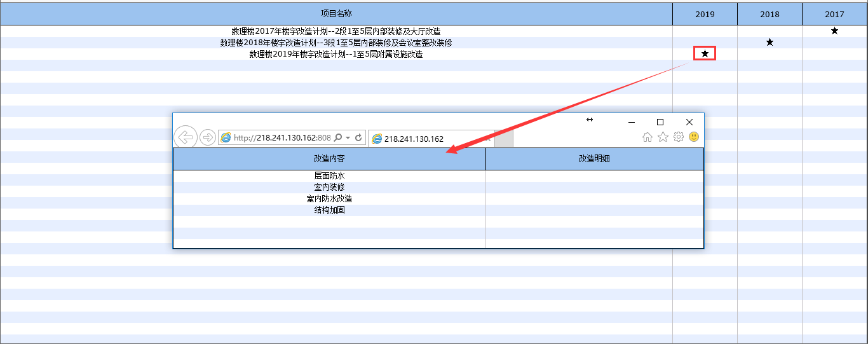The width and height of the screenshot is (868, 344).
Task: Click the 屋面防水 row in popup
Action: [x=329, y=176]
